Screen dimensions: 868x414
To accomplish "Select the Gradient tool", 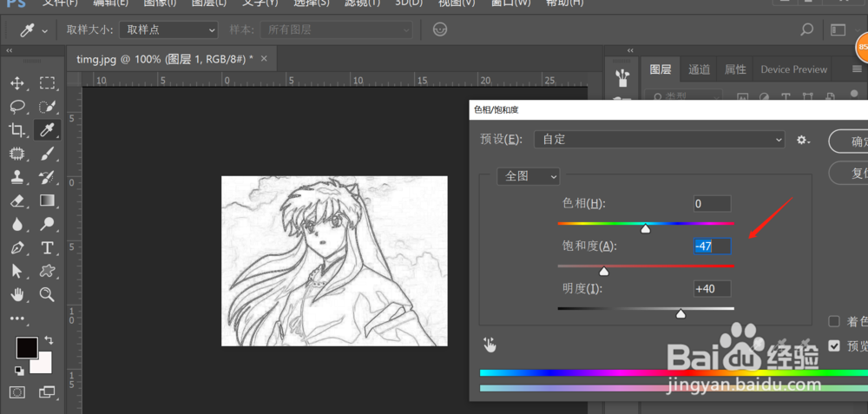I will [x=48, y=200].
